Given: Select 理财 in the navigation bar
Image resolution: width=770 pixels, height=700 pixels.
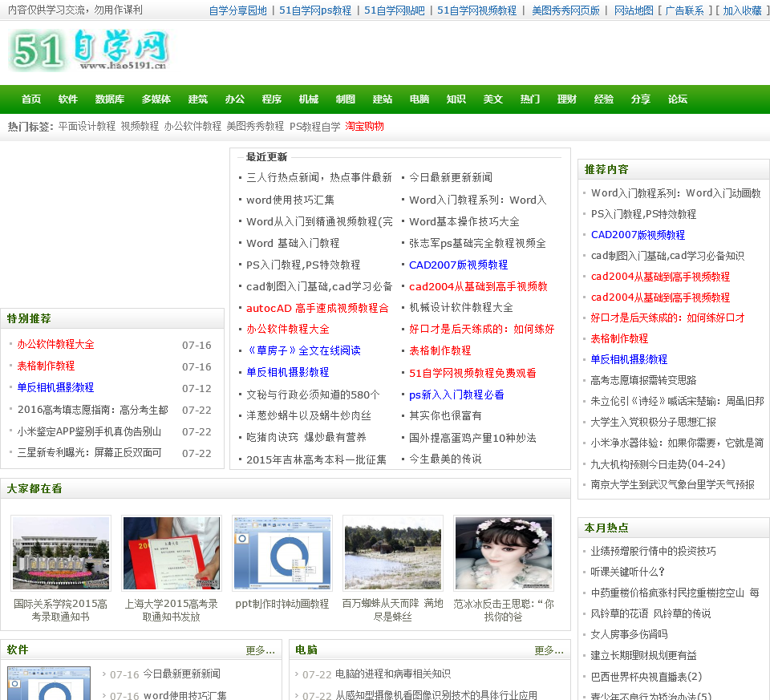Looking at the screenshot, I should coord(567,99).
